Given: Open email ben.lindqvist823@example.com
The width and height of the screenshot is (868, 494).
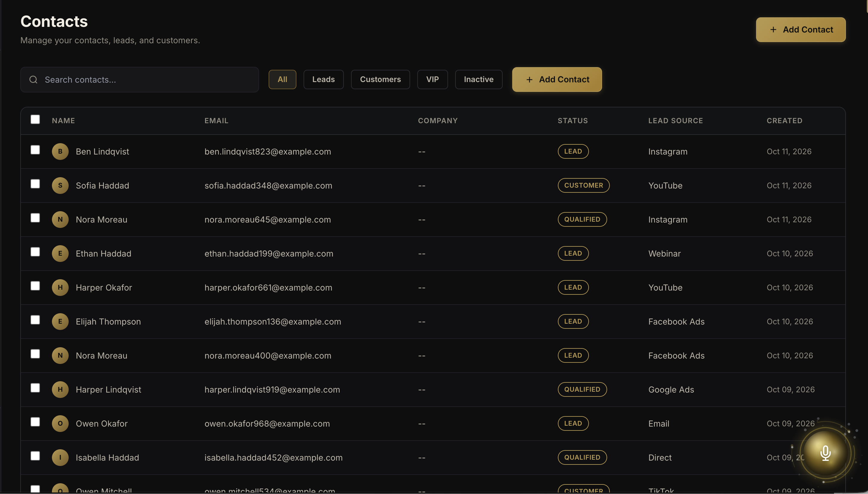Looking at the screenshot, I should [267, 152].
